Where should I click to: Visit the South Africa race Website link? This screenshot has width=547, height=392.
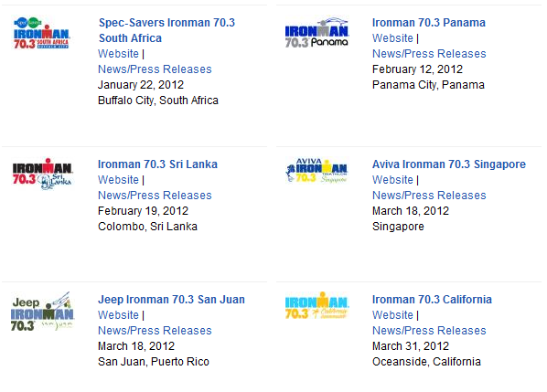(119, 54)
